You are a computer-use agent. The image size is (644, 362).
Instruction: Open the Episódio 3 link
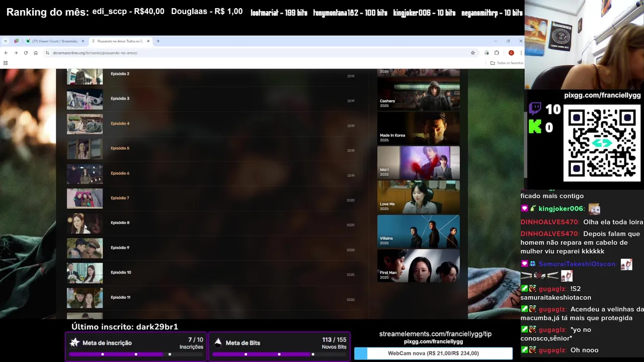tap(120, 99)
